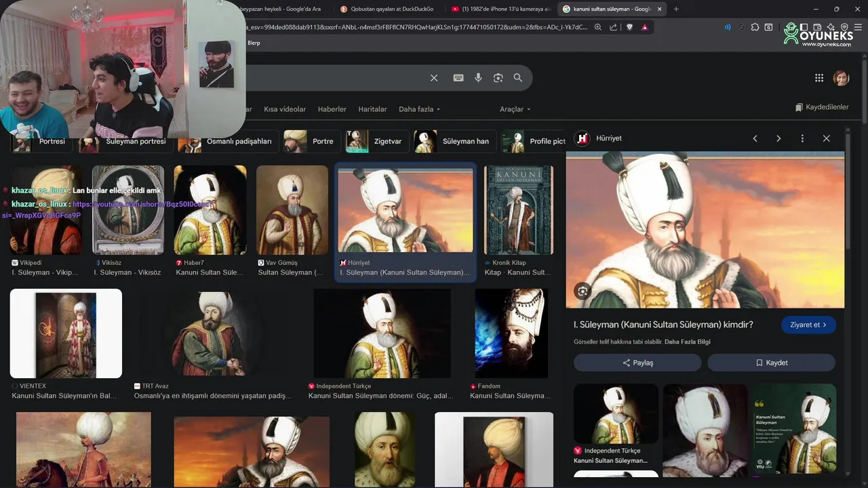Open the Google account profile avatar
Viewport: 868px width, 488px height.
click(841, 78)
